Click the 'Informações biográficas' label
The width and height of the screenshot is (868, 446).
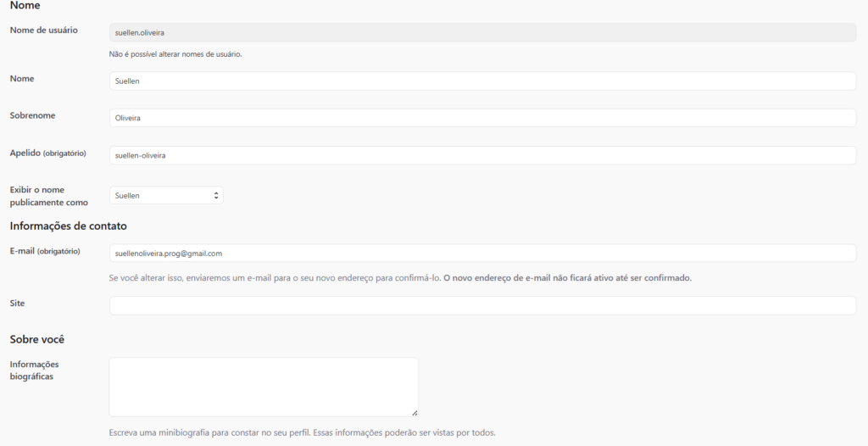coord(34,370)
